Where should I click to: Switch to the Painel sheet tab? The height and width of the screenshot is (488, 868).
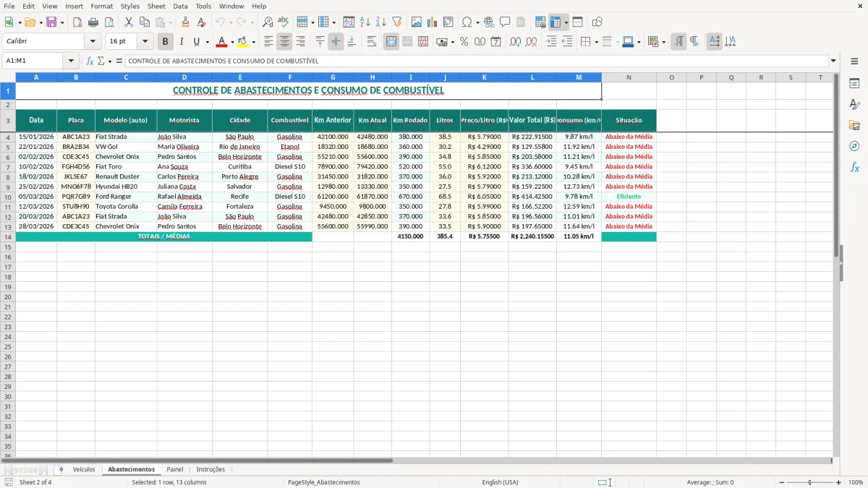tap(175, 469)
